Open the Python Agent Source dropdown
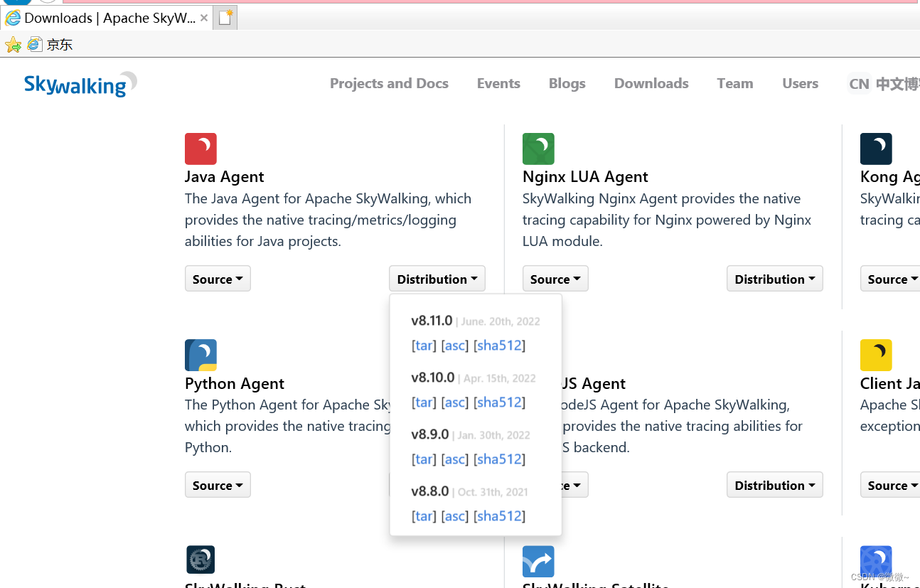 pos(218,484)
